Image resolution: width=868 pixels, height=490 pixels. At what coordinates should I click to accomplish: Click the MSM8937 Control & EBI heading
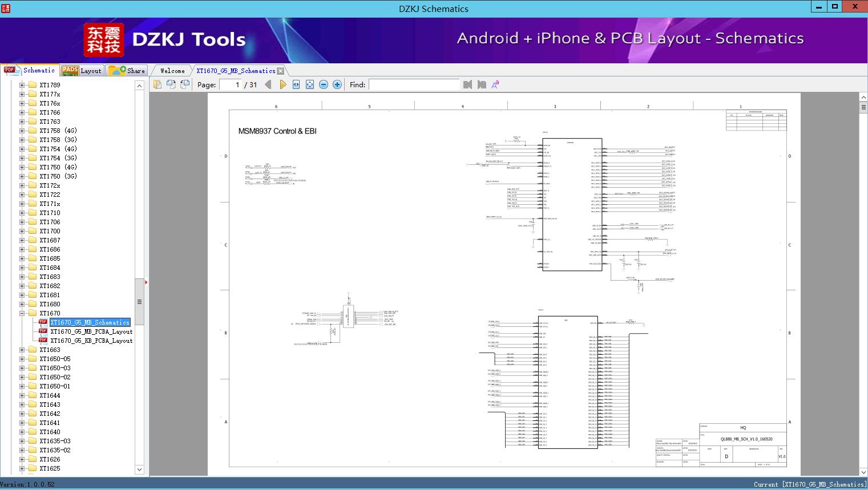pyautogui.click(x=277, y=131)
